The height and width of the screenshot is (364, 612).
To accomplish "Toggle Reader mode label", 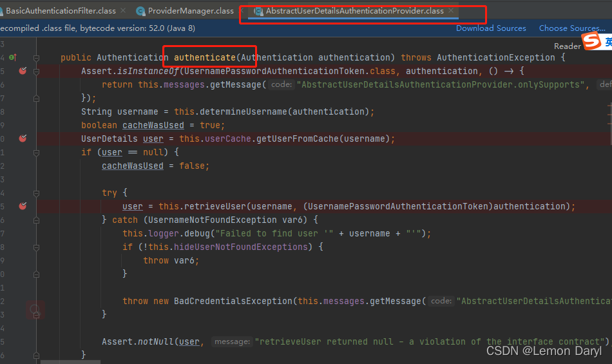I will [x=568, y=46].
